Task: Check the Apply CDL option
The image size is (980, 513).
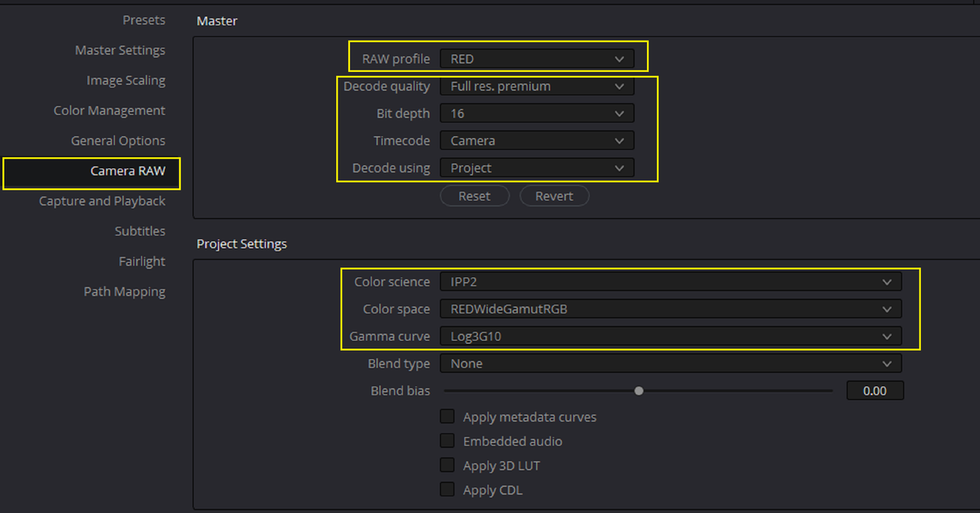Action: pos(447,490)
